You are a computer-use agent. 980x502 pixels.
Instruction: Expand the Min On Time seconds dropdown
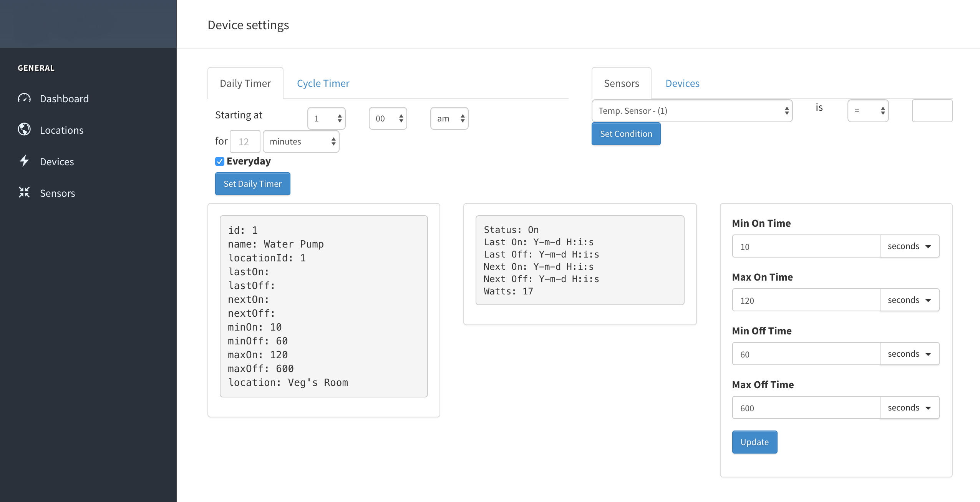909,246
